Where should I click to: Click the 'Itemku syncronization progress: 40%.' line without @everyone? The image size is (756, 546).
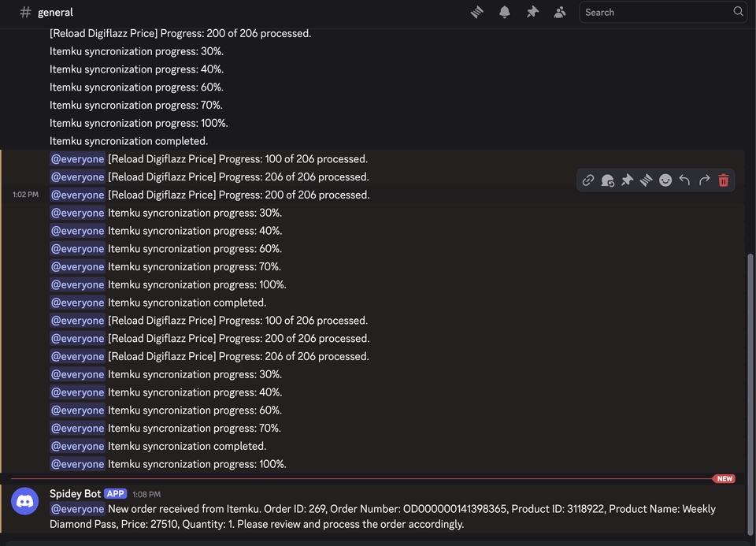tap(136, 69)
